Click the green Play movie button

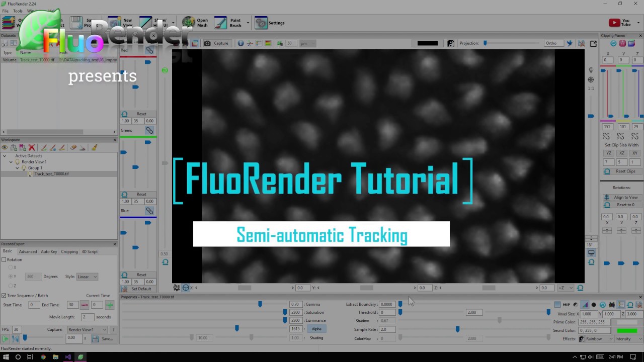6,339
